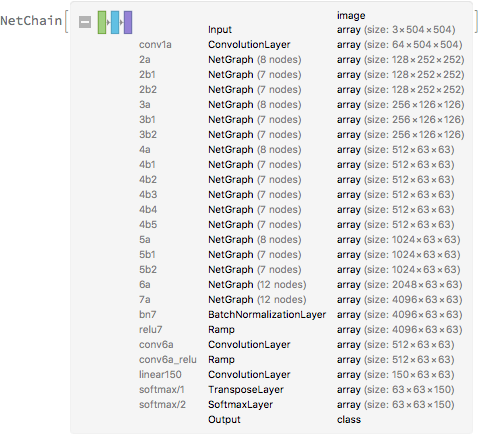The image size is (481, 436).
Task: Select the 3a NetGraph row
Action: tap(301, 105)
